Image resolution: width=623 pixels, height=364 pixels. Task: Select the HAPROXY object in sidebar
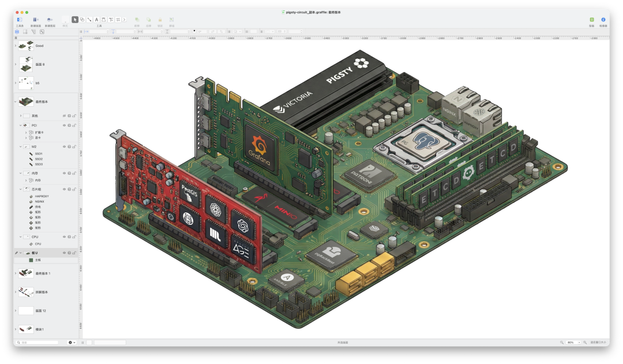pyautogui.click(x=42, y=196)
